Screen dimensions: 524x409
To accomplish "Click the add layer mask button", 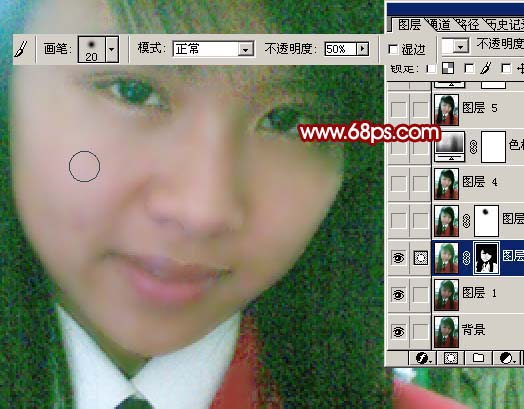I will [451, 358].
